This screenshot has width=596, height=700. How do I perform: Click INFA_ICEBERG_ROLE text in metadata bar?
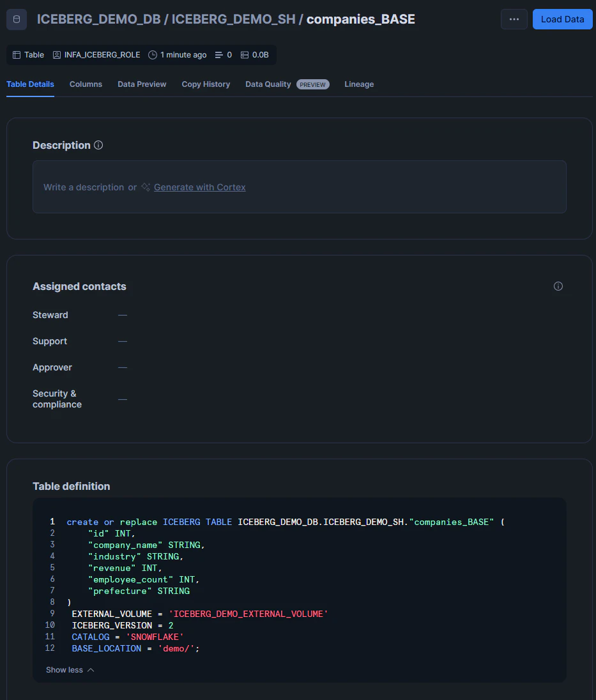102,55
